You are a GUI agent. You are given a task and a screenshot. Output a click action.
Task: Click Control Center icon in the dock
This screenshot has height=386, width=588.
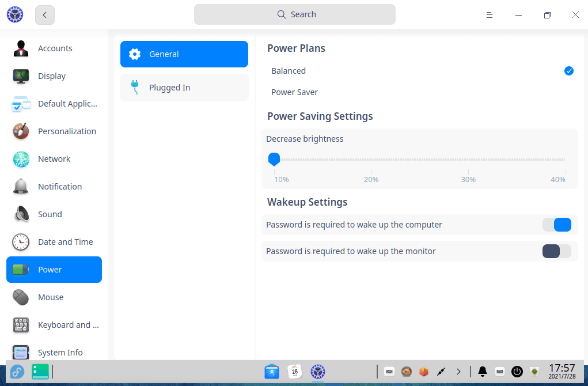318,372
